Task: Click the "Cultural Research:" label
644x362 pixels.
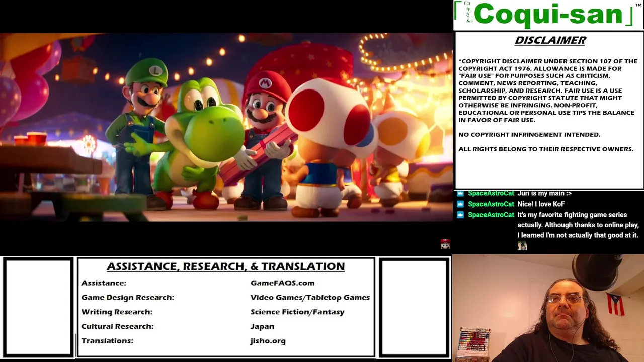Action: (117, 326)
